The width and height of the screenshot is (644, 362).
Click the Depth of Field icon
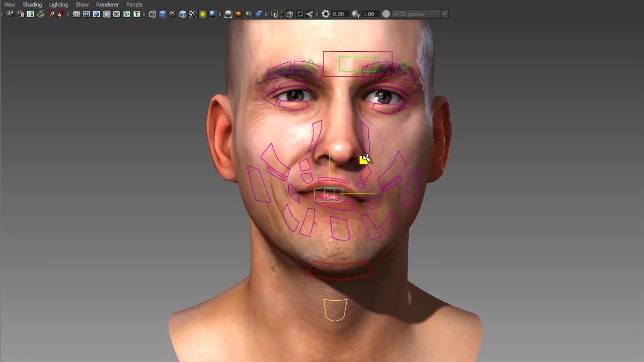[x=259, y=14]
